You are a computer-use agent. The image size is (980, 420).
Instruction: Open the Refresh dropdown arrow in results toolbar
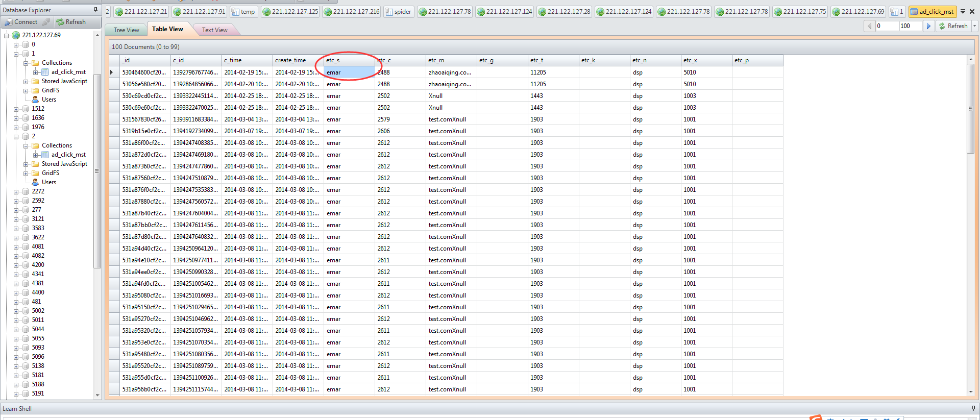point(974,26)
